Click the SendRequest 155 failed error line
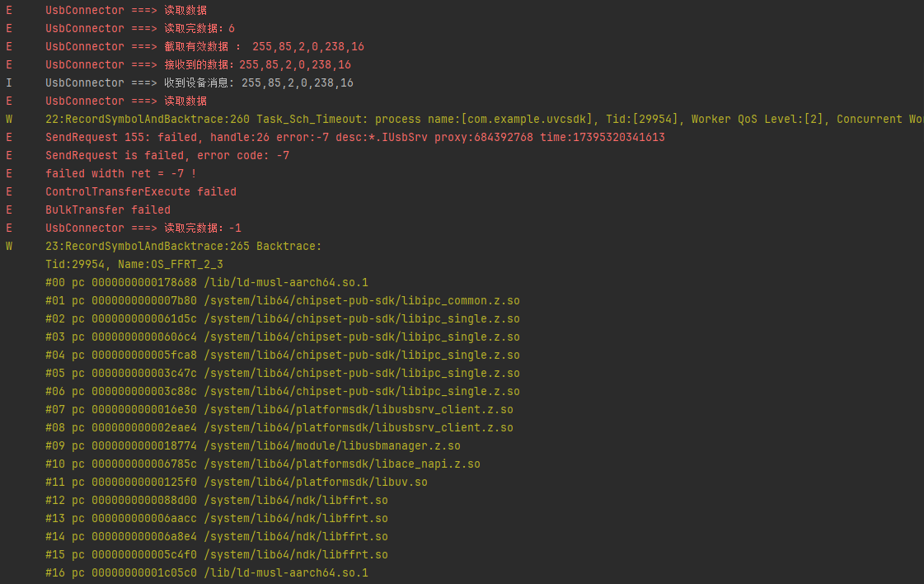Viewport: 924px width, 584px height. [x=354, y=138]
